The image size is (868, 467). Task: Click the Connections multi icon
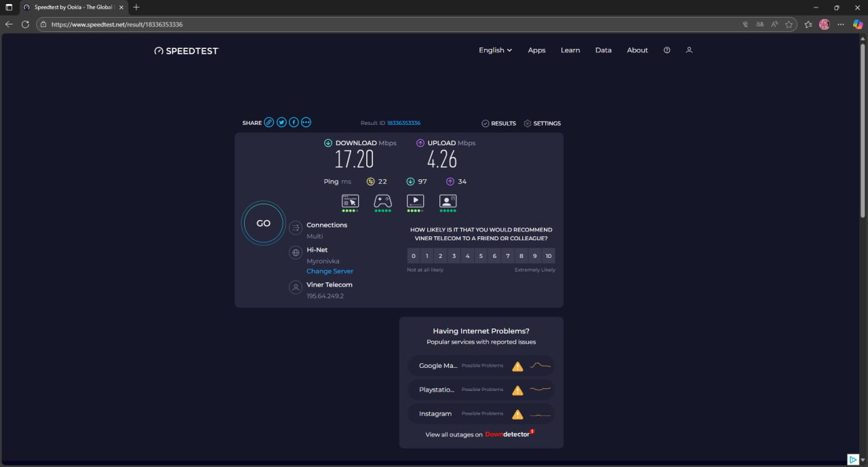[x=296, y=228]
